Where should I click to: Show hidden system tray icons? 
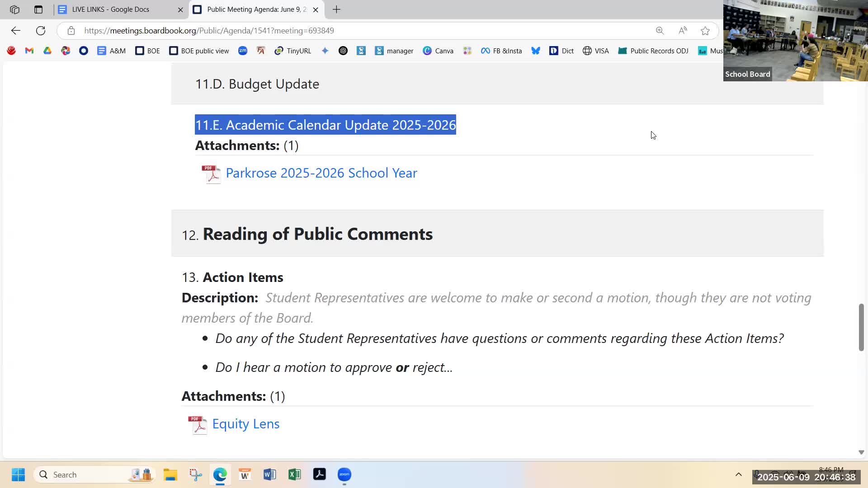click(x=739, y=474)
